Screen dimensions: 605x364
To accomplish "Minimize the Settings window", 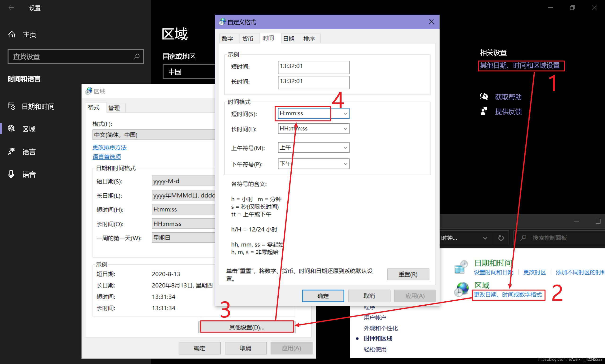I will pos(551,8).
